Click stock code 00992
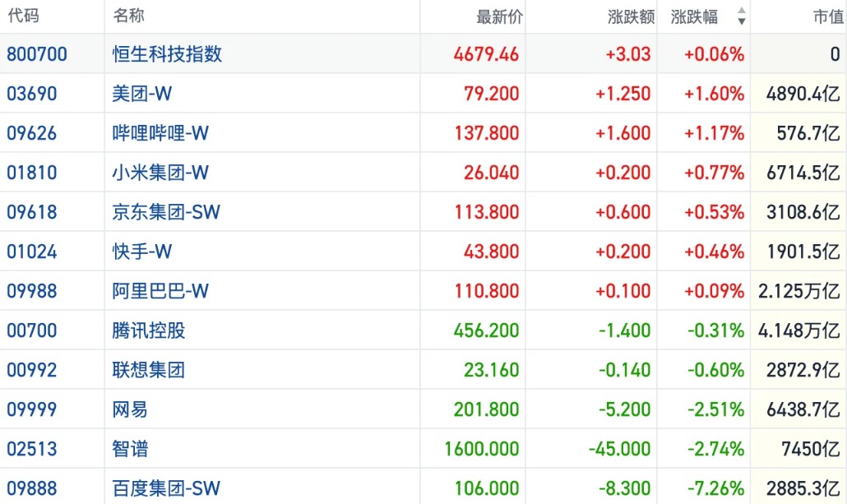847x504 pixels. pyautogui.click(x=32, y=369)
